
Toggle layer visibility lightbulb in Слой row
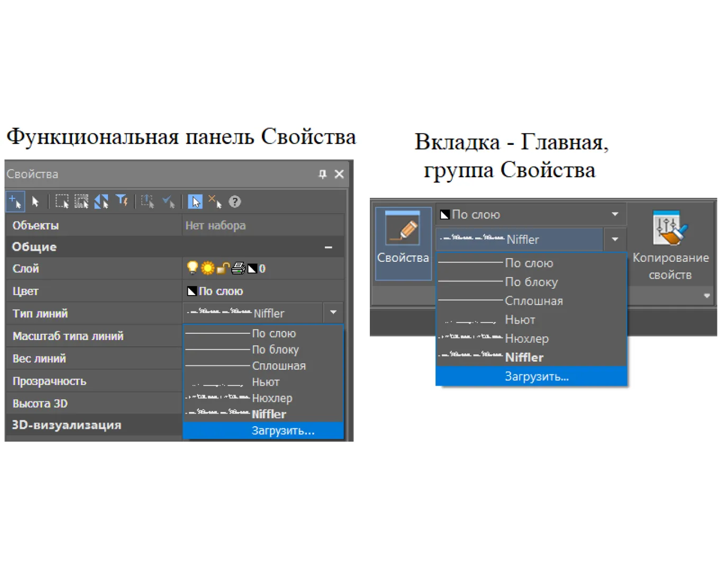(193, 268)
